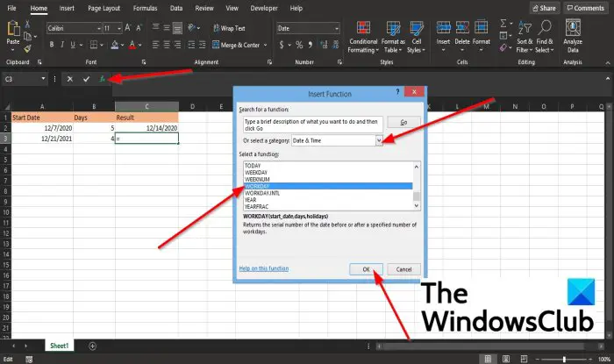Image resolution: width=614 pixels, height=364 pixels.
Task: Enable Wrap Text for the cell
Action: (x=229, y=28)
